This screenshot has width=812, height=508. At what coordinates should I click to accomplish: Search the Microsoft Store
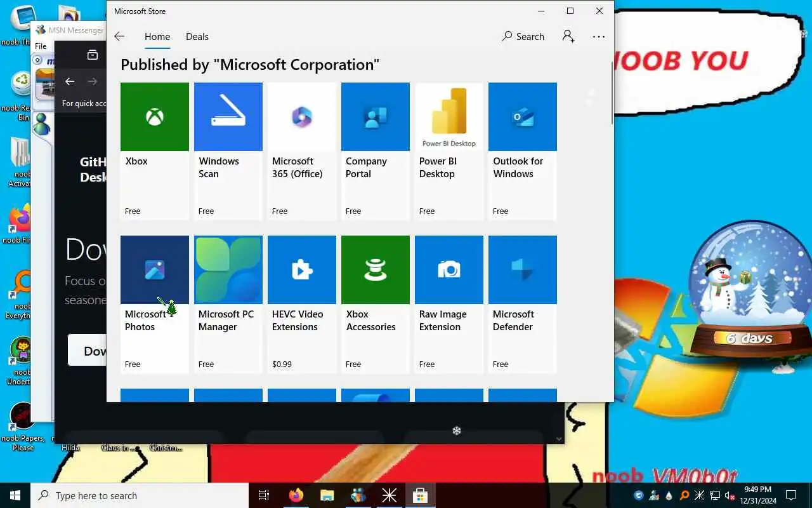pos(523,37)
